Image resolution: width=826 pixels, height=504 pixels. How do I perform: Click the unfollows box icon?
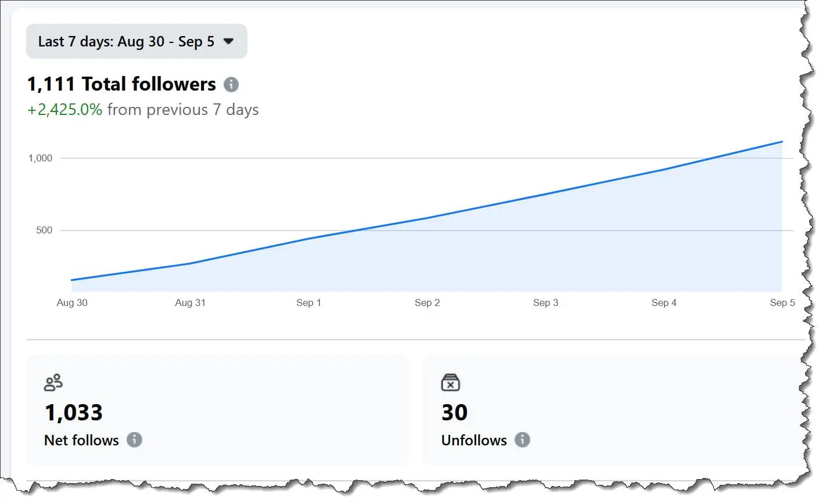(450, 382)
